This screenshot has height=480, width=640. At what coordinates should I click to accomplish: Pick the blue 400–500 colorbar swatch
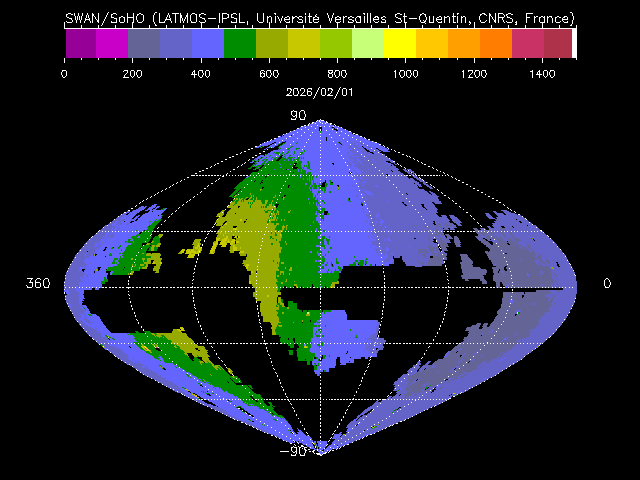[208, 43]
